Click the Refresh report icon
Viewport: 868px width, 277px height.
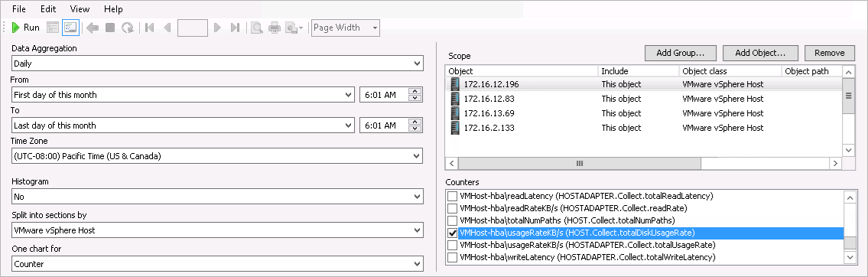pyautogui.click(x=128, y=27)
